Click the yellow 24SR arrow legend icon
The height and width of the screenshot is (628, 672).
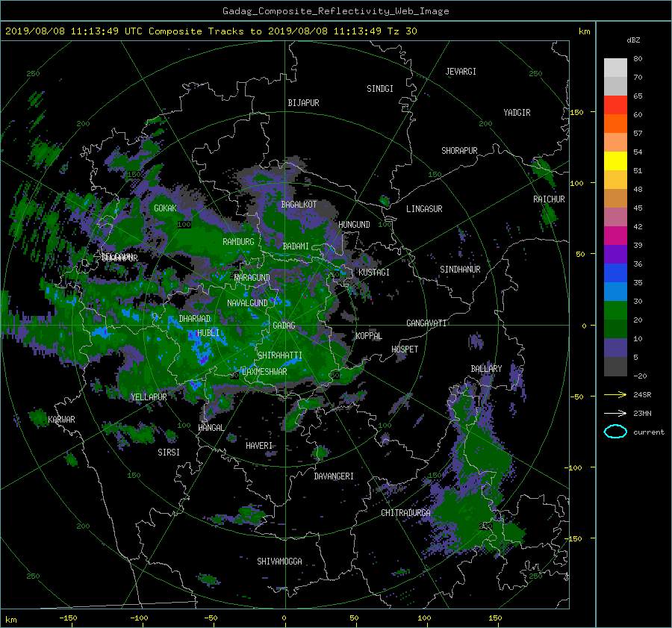coord(615,394)
